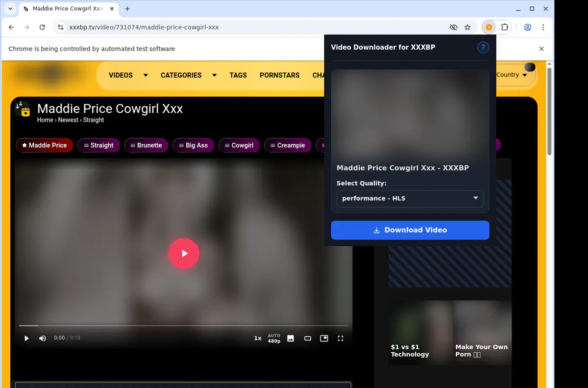Click the download icon beside the video title
Viewport: 588px width, 388px height.
point(23,108)
